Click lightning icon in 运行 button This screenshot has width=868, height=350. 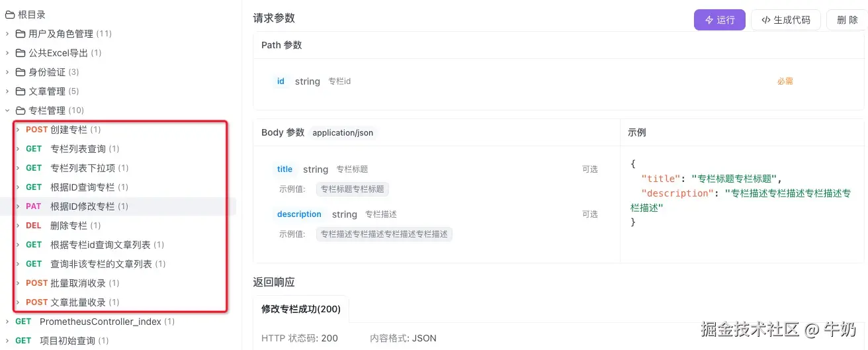(x=709, y=20)
